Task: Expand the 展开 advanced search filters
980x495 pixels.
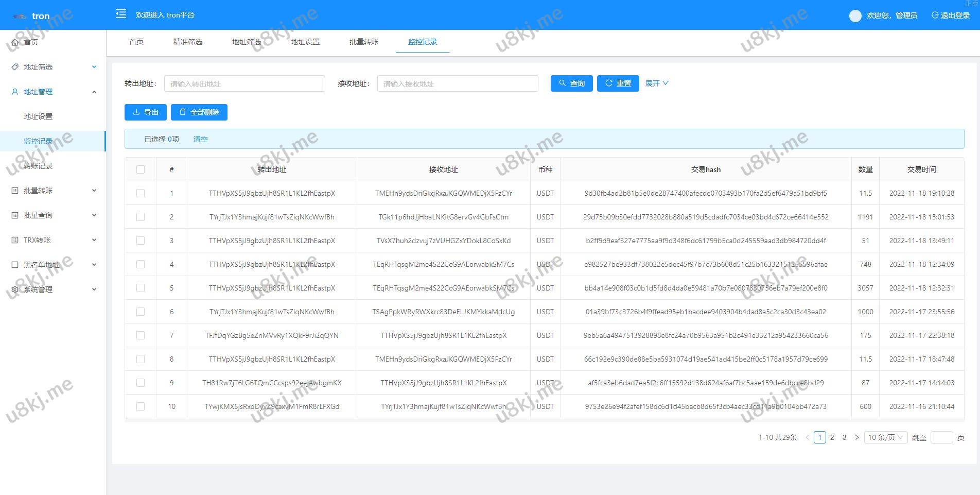Action: click(657, 83)
